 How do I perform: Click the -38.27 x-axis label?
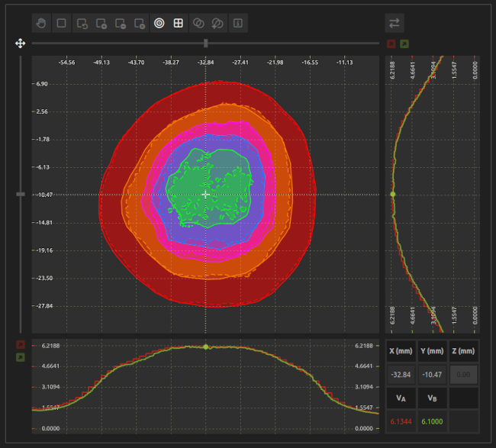[171, 63]
